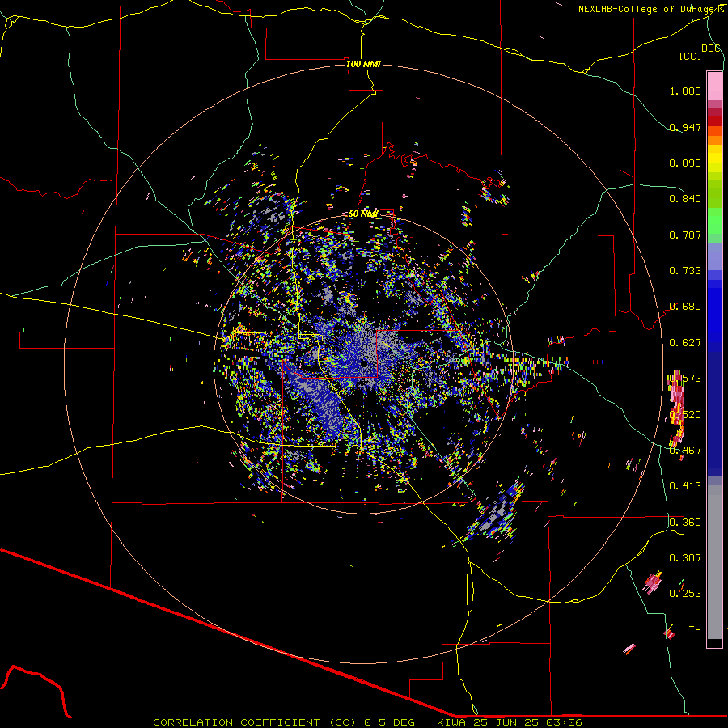Screen dimensions: 728x728
Task: Click the 0.307 scale value
Action: pos(685,558)
